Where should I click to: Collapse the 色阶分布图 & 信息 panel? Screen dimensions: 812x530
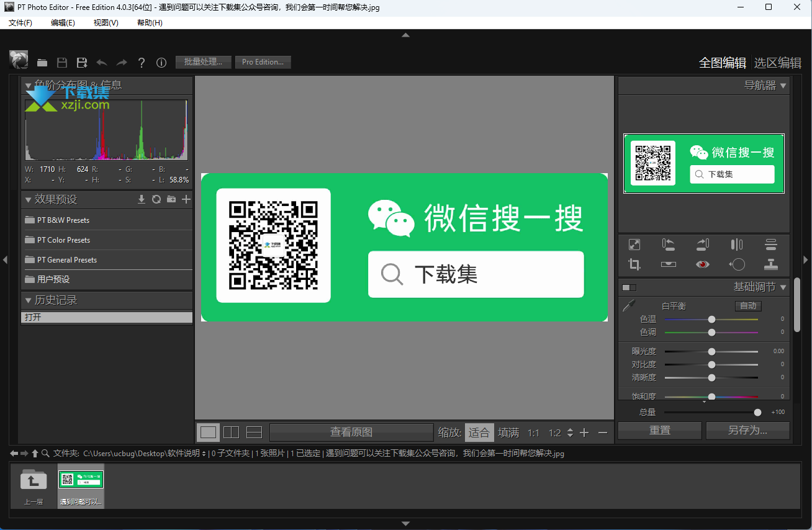click(28, 86)
